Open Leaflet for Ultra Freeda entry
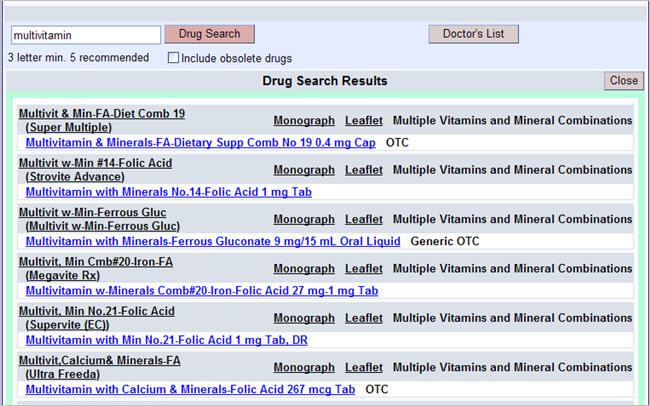Image resolution: width=650 pixels, height=406 pixels. pos(364,368)
